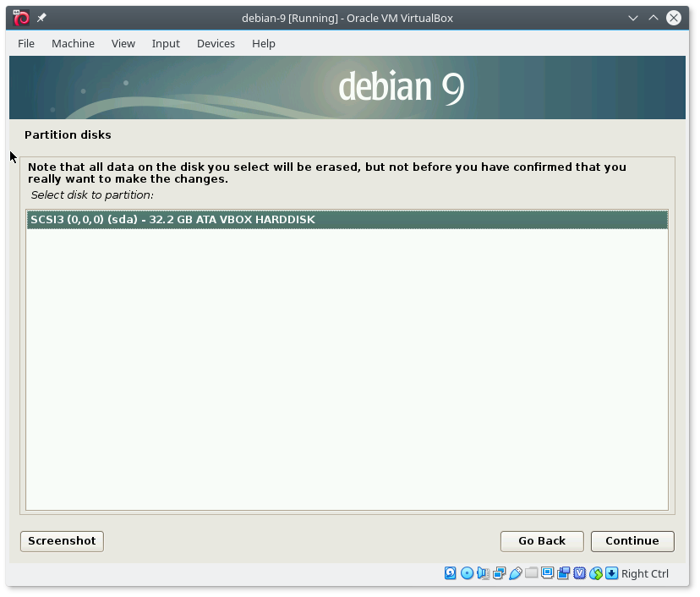Take an installer screenshot with Screenshot button

(x=62, y=541)
